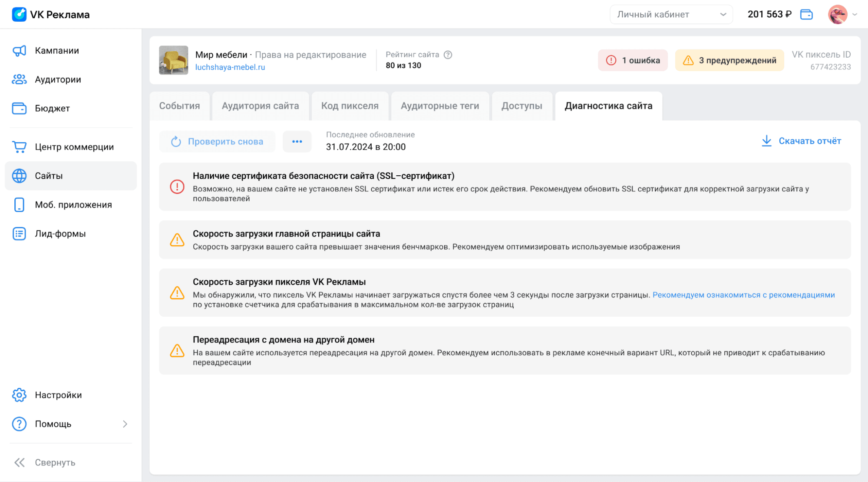Open Моб. приложения menu item
Screen dimensions: 868x482
[x=71, y=205]
